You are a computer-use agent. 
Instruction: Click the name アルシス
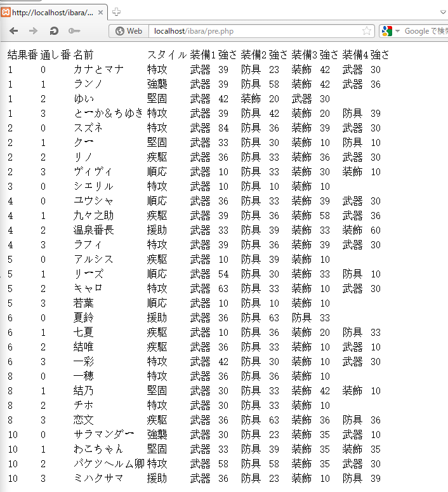coord(93,259)
